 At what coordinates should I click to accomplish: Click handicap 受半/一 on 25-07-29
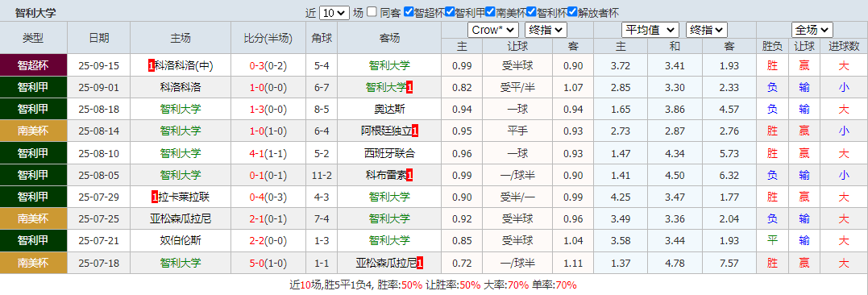tap(517, 197)
